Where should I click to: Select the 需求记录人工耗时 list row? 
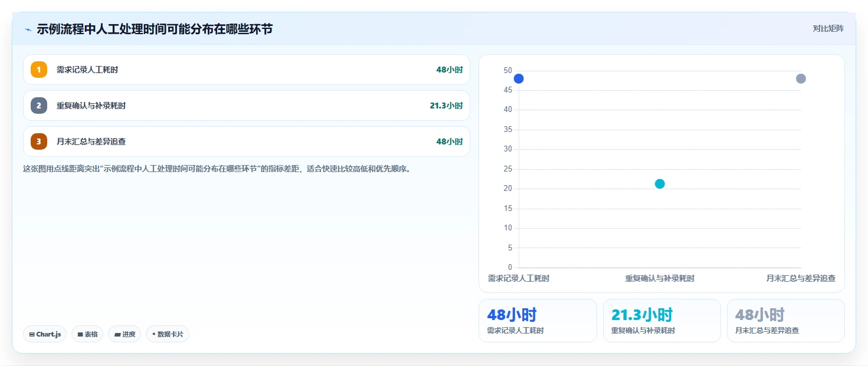click(x=247, y=70)
